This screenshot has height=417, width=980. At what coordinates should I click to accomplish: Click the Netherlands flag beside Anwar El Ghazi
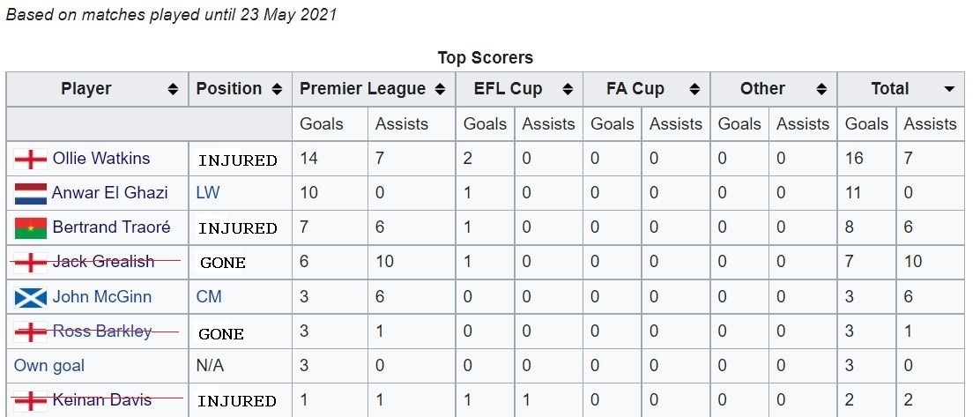(x=31, y=194)
